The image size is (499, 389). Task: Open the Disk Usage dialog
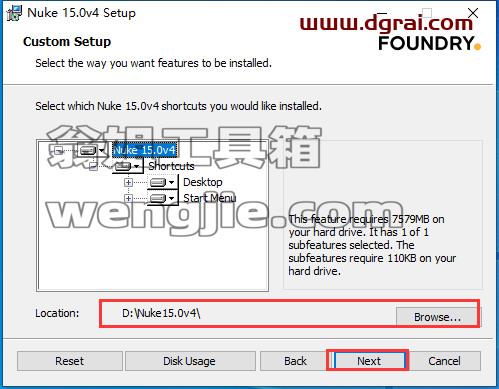point(190,361)
